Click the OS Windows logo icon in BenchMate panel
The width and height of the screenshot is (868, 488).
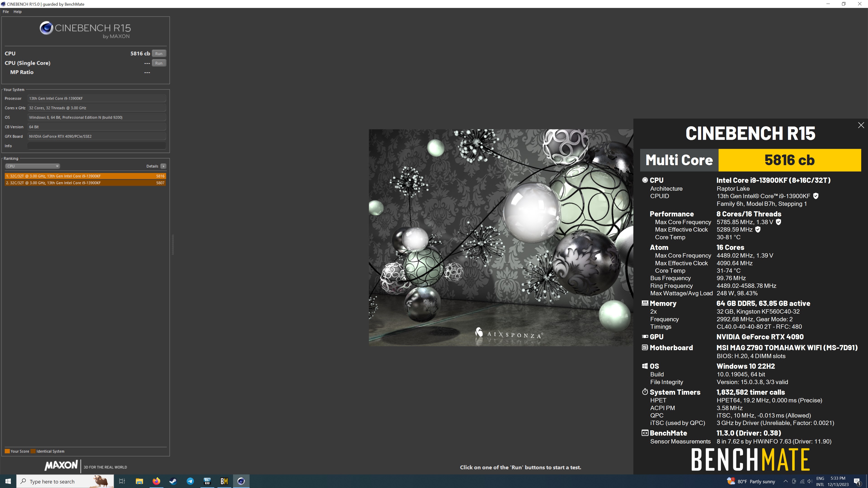click(645, 366)
